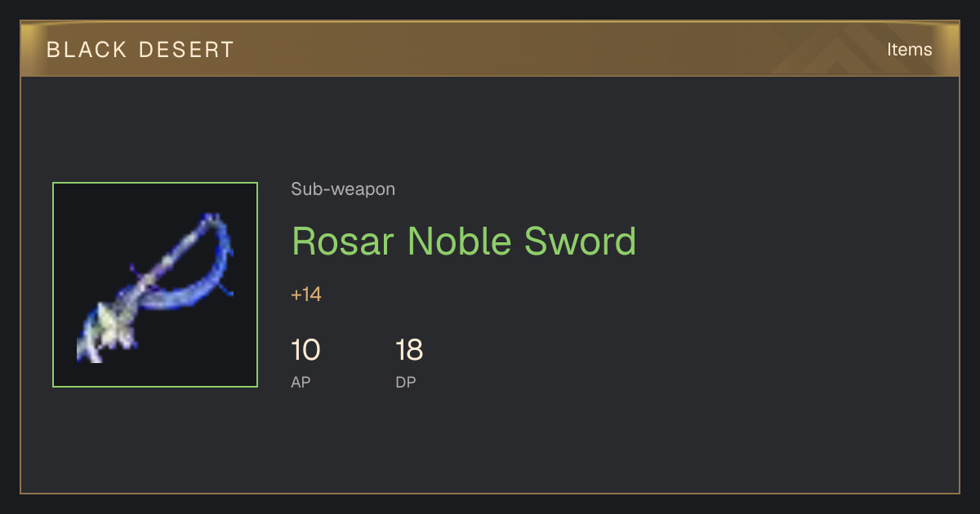Select the +14 enhancement level text

pyautogui.click(x=306, y=295)
